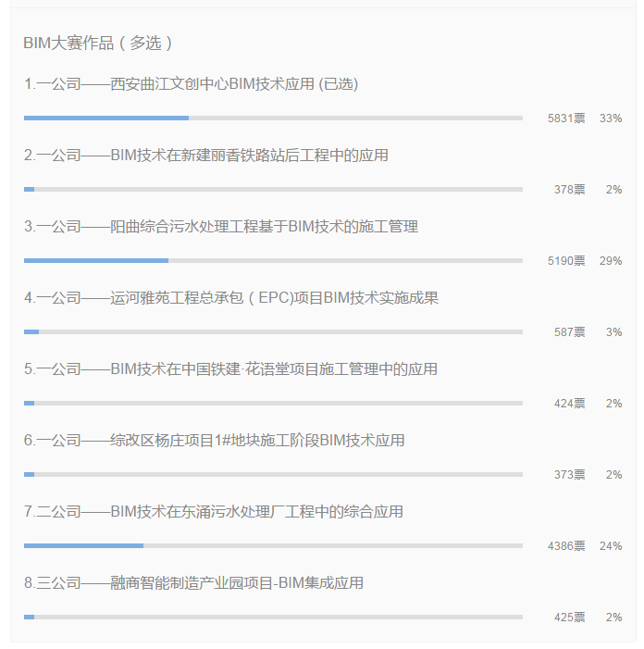This screenshot has height=649, width=644.
Task: Select option 6 综改区杨庄项目1#地块
Action: 214,440
